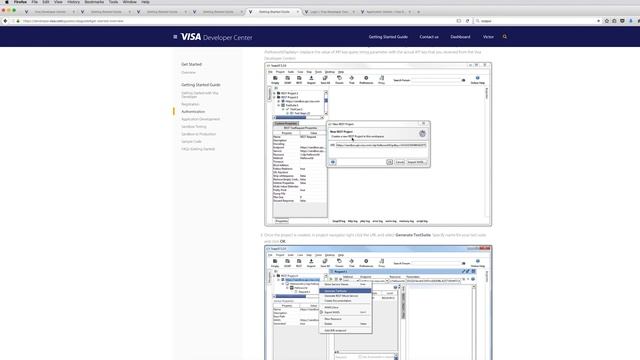Open the Victor user account menu

pos(488,37)
